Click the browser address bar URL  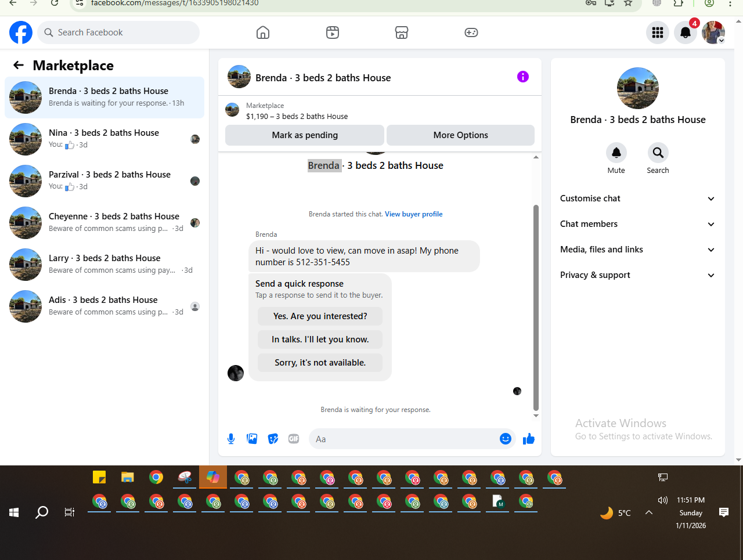point(175,3)
